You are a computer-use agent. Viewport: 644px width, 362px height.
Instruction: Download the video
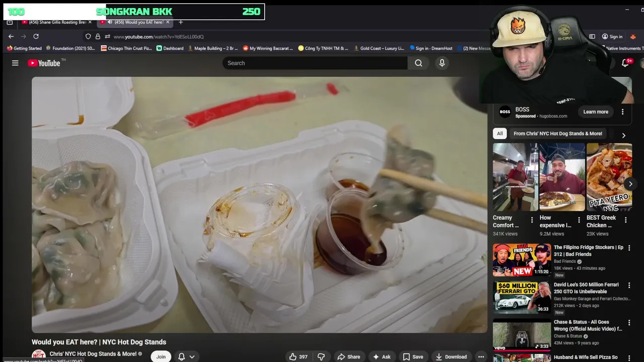click(451, 356)
